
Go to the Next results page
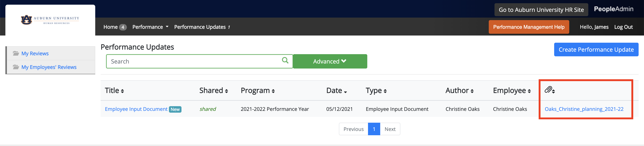390,129
